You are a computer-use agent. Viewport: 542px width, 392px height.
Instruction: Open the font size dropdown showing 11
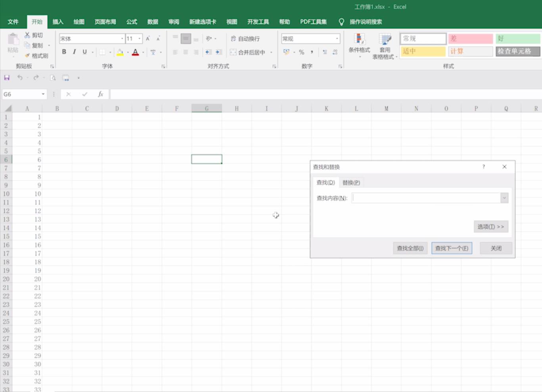140,38
